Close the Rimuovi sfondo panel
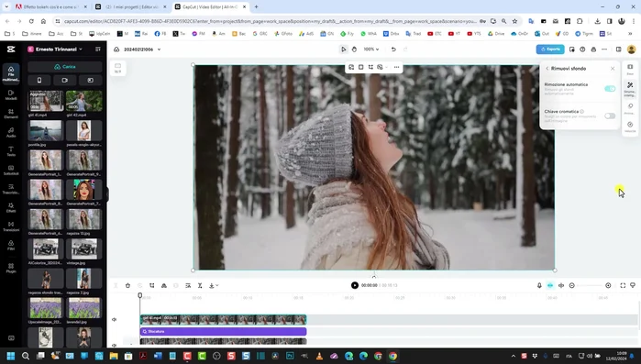 click(x=613, y=69)
